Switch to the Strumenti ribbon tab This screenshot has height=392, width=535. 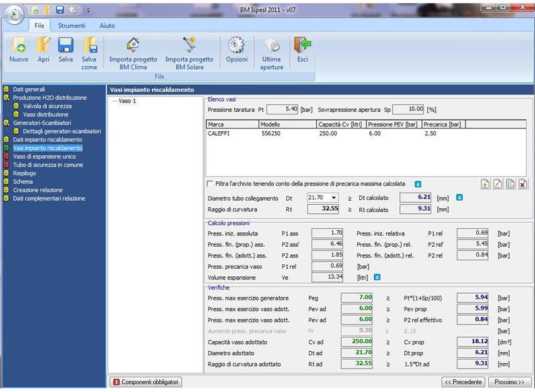pyautogui.click(x=71, y=25)
